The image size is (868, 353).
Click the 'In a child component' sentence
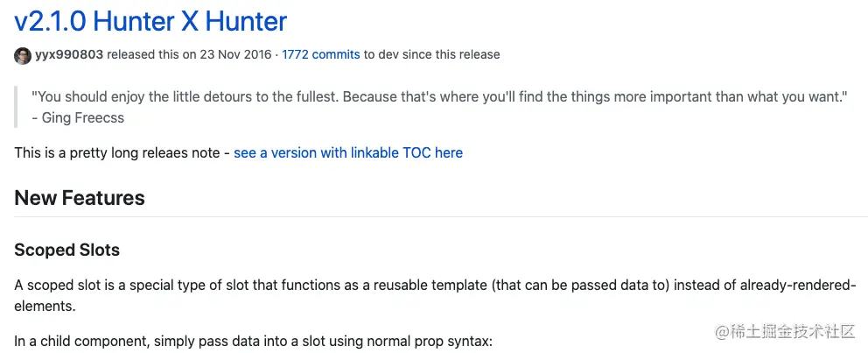(x=253, y=342)
